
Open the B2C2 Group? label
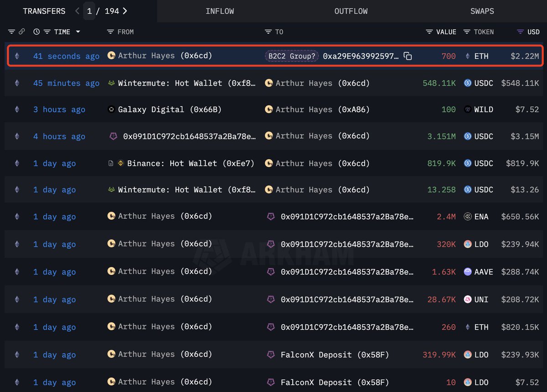click(x=292, y=56)
